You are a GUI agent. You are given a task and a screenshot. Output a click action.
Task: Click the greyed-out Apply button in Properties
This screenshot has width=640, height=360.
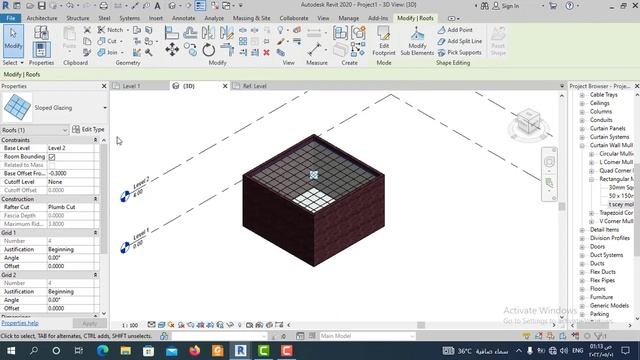[x=89, y=323]
